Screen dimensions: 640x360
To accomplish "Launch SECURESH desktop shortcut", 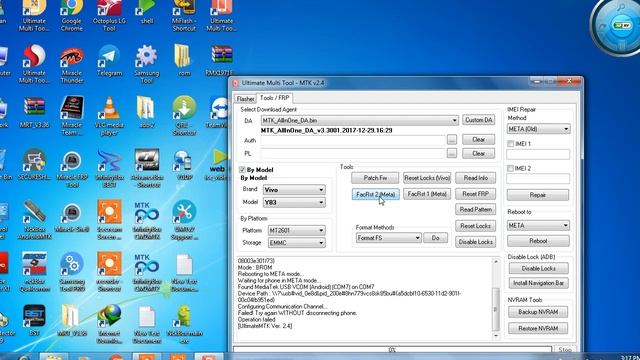I will pos(34,165).
